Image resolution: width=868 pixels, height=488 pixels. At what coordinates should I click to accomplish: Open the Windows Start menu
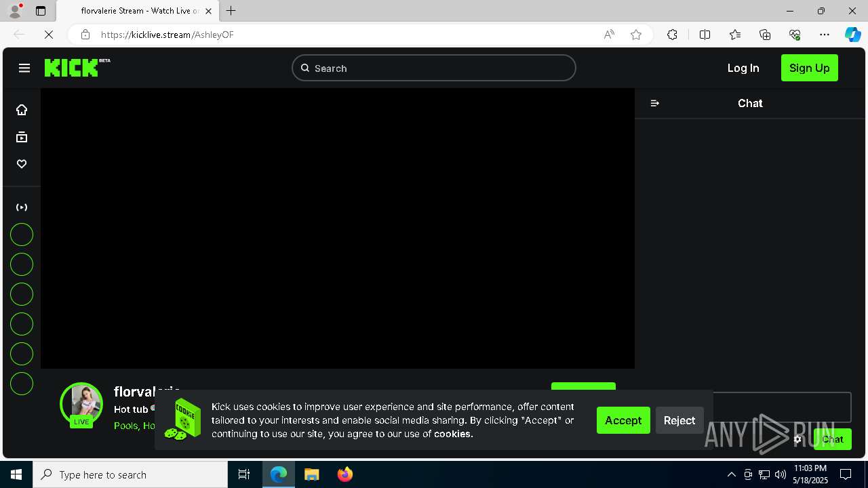(16, 474)
